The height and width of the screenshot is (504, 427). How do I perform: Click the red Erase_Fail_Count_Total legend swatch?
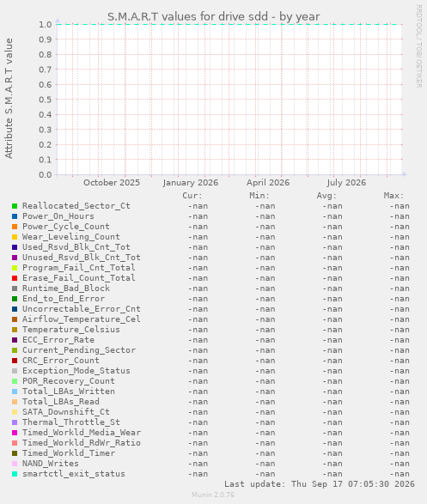15,278
